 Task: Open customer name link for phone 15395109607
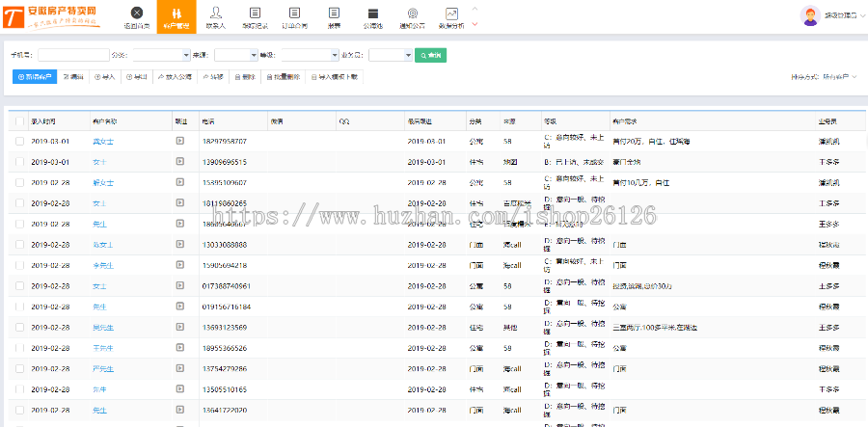103,182
